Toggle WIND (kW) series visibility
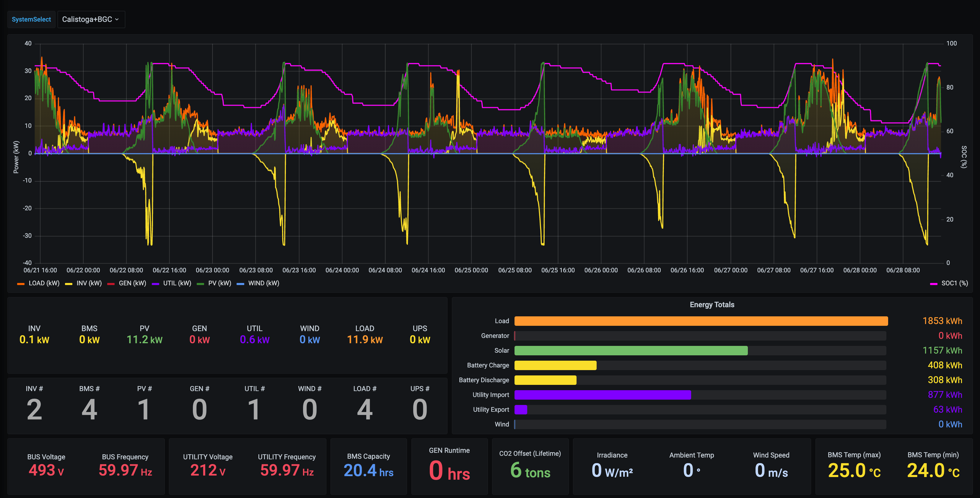Screen dimensions: 980x498 263,283
